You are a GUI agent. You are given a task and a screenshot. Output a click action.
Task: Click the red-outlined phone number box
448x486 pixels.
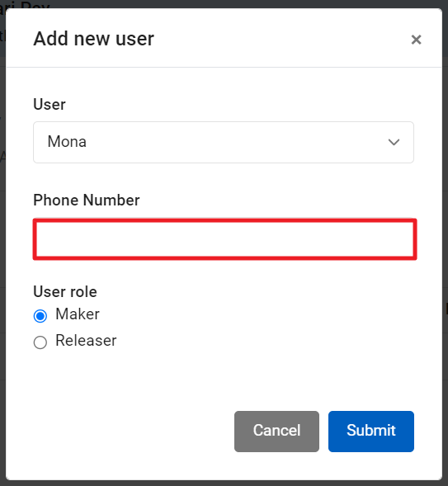click(x=225, y=239)
